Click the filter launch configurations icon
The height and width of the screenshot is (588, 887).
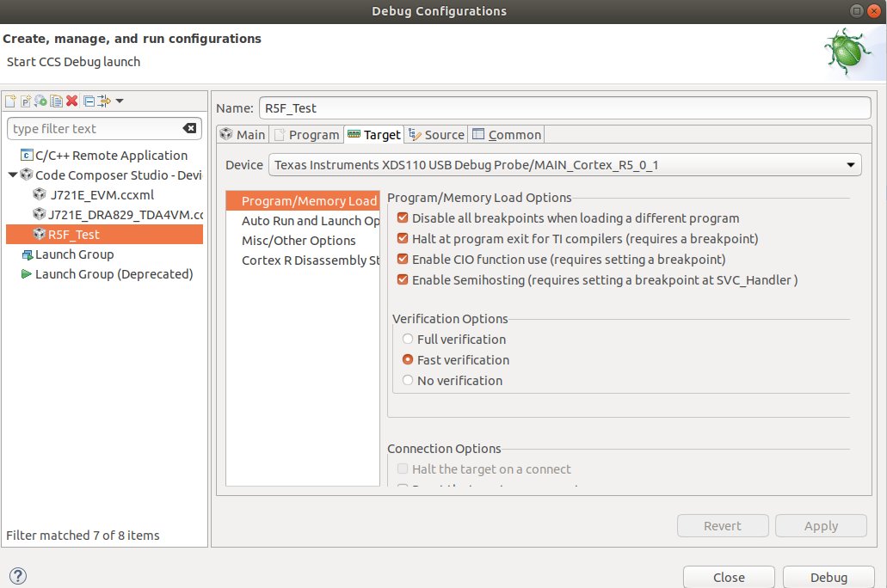[104, 101]
